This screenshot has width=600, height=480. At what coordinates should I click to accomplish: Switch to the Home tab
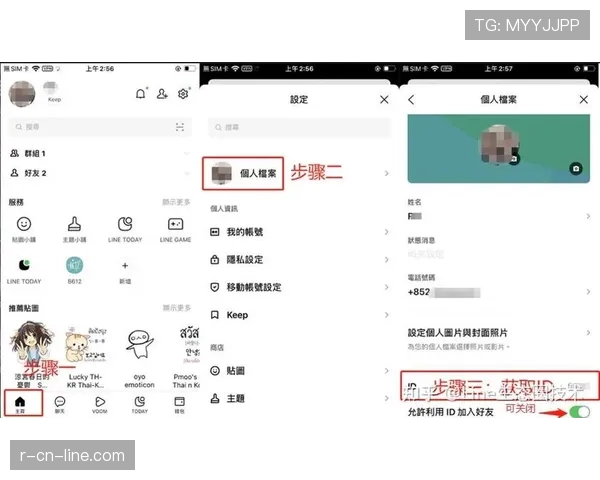(x=20, y=404)
